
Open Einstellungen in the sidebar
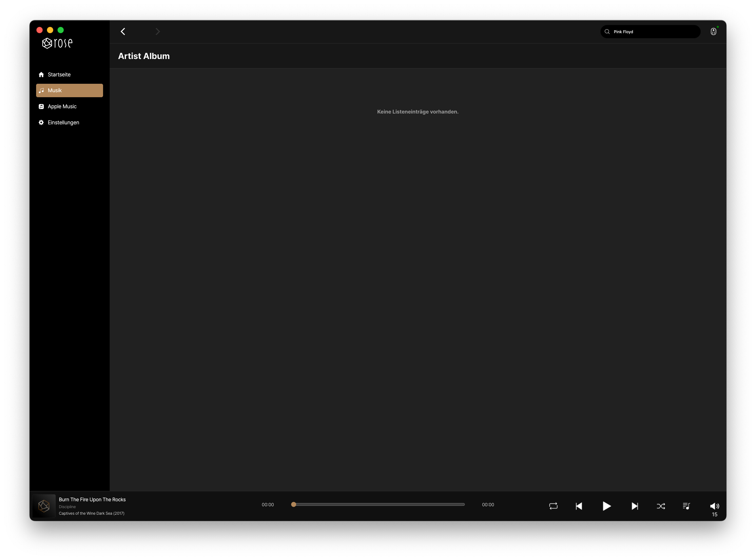(70, 122)
